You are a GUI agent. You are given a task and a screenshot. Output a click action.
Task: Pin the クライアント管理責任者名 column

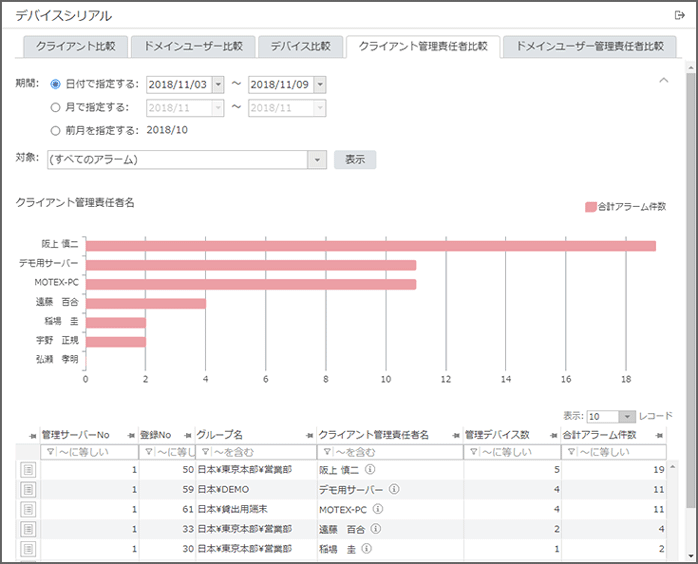456,435
